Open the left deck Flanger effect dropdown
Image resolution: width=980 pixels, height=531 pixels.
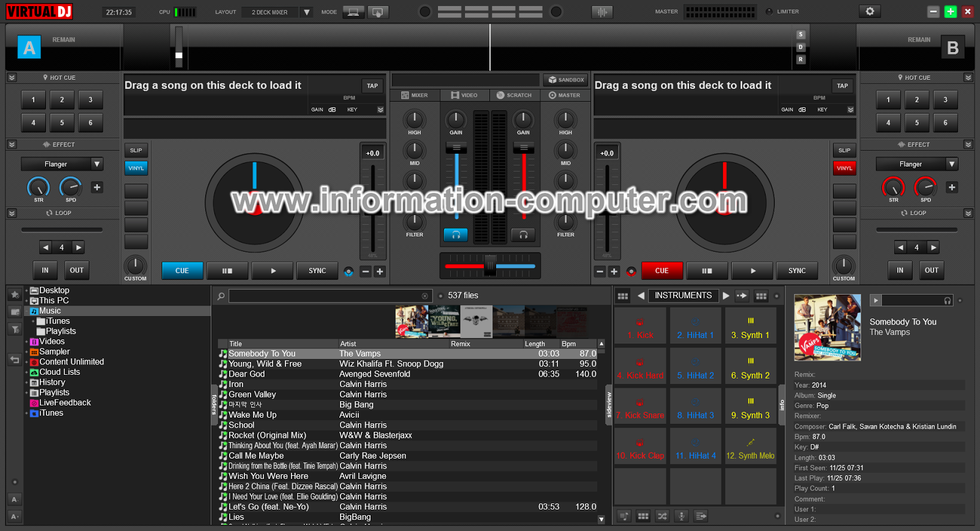[97, 164]
